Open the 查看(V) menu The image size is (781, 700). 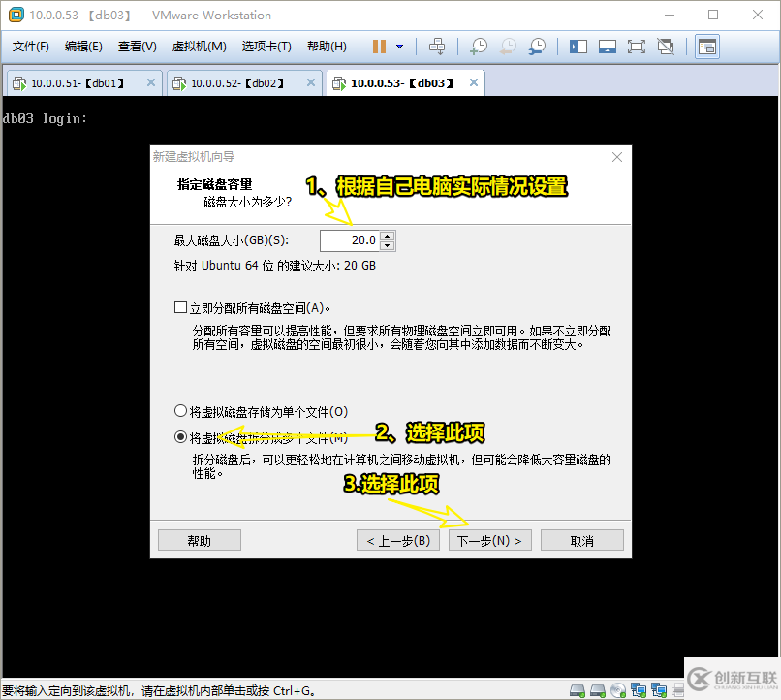point(137,47)
